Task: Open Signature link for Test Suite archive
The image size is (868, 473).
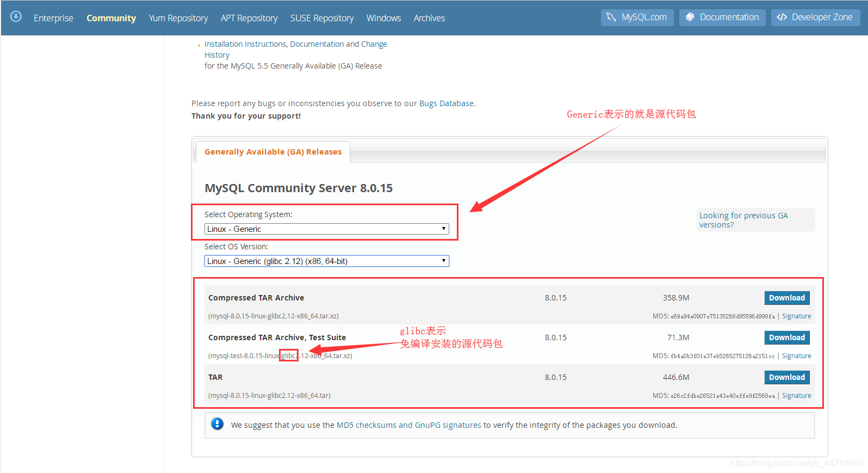Action: (x=796, y=356)
